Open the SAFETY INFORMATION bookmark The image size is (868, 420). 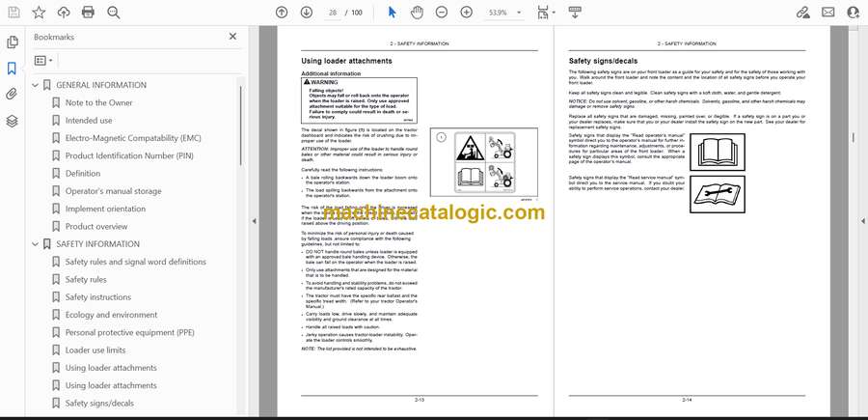coord(98,244)
